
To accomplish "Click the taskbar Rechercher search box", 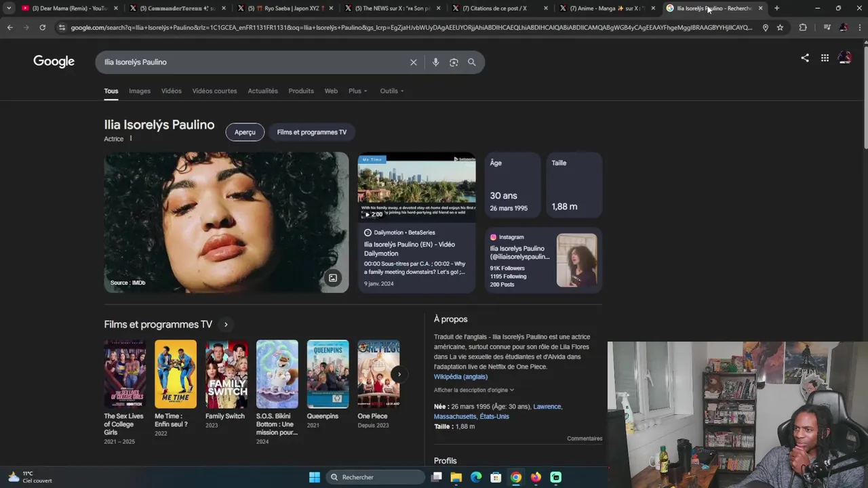I will [x=375, y=477].
